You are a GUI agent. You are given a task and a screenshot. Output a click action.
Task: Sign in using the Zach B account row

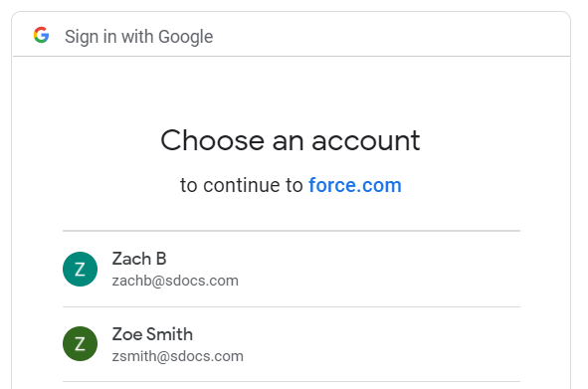pos(292,269)
